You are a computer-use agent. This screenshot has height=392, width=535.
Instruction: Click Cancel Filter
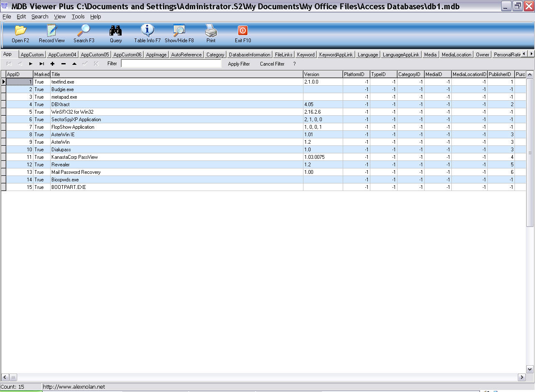click(272, 64)
